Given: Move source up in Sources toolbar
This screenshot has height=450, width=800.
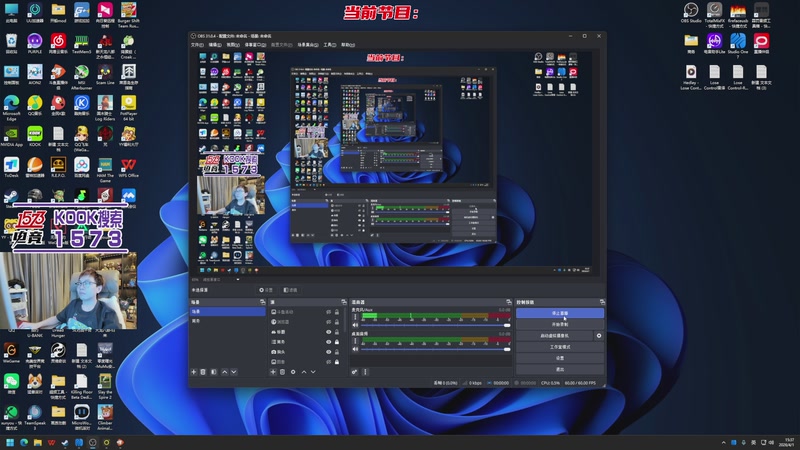Looking at the screenshot, I should 304,372.
